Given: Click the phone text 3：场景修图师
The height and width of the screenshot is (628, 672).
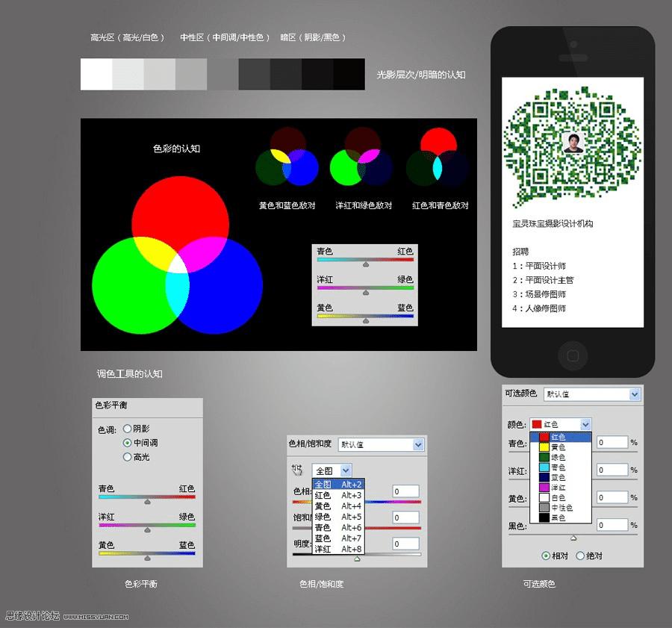Looking at the screenshot, I should (539, 294).
